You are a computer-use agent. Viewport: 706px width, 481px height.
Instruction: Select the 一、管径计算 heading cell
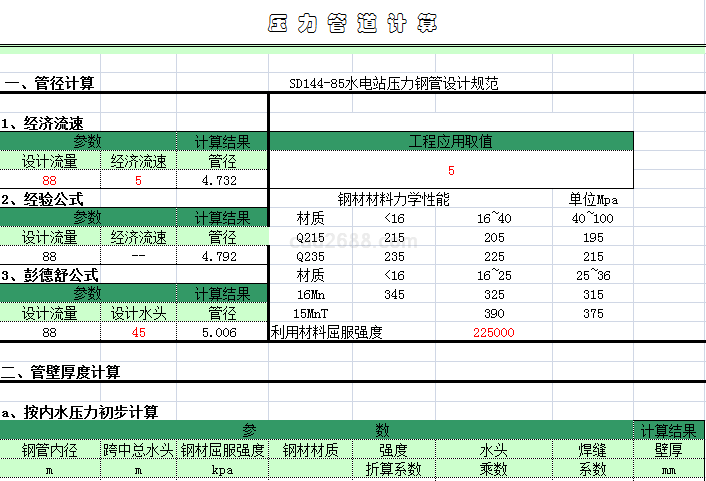[50, 84]
